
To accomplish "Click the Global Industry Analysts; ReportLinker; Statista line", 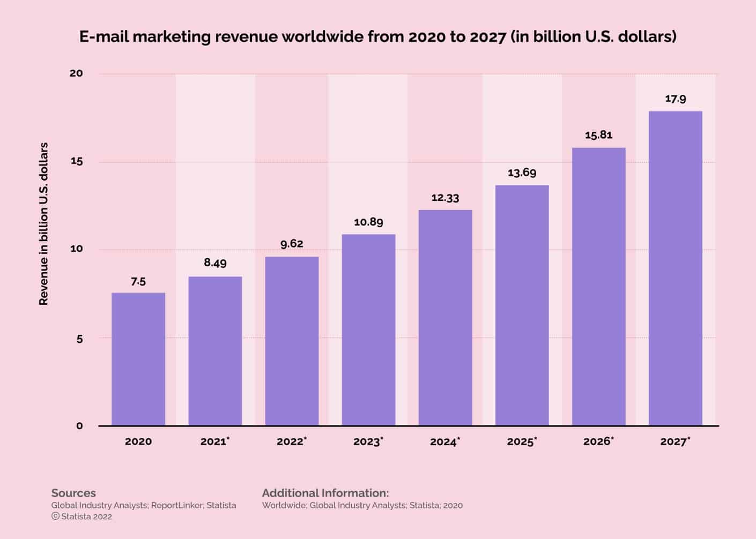I will point(144,505).
